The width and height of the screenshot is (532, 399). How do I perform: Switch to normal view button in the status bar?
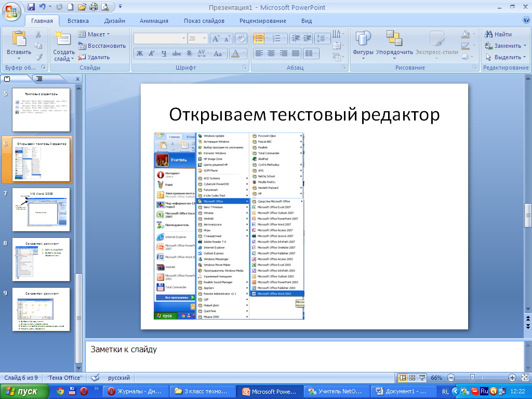[x=403, y=378]
